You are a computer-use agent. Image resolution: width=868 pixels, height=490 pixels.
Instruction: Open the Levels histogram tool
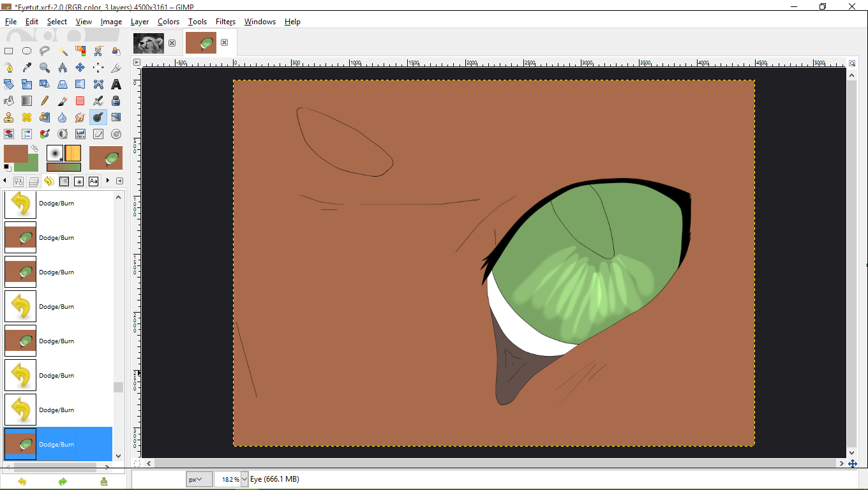pos(80,134)
